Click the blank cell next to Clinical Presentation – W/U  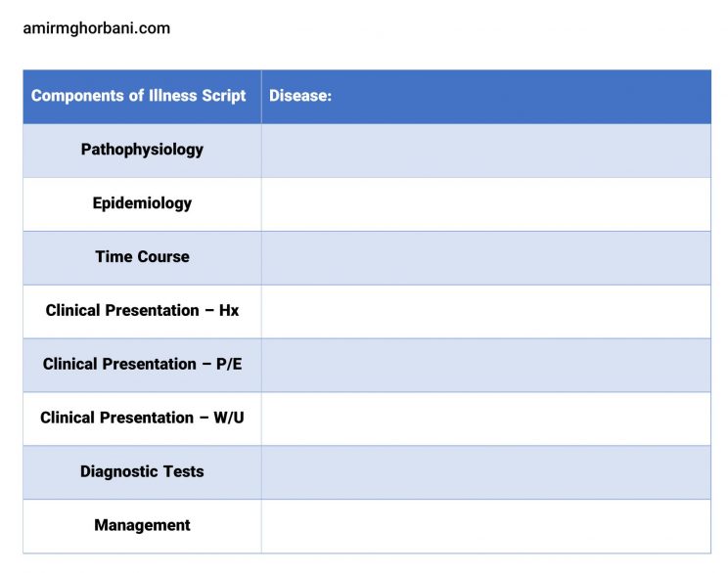tap(485, 419)
